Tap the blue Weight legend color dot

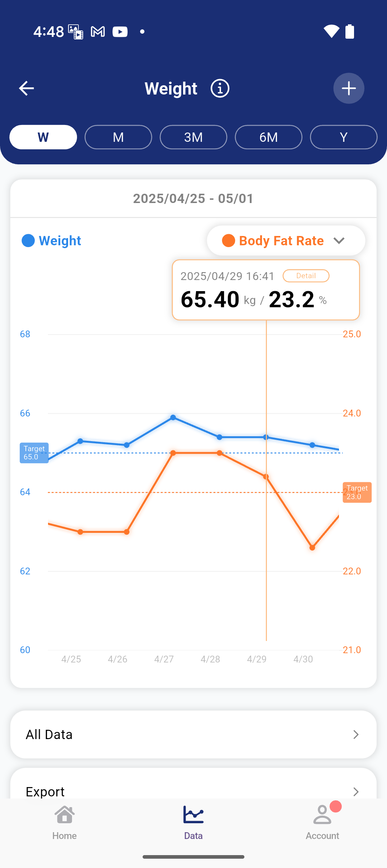28,241
